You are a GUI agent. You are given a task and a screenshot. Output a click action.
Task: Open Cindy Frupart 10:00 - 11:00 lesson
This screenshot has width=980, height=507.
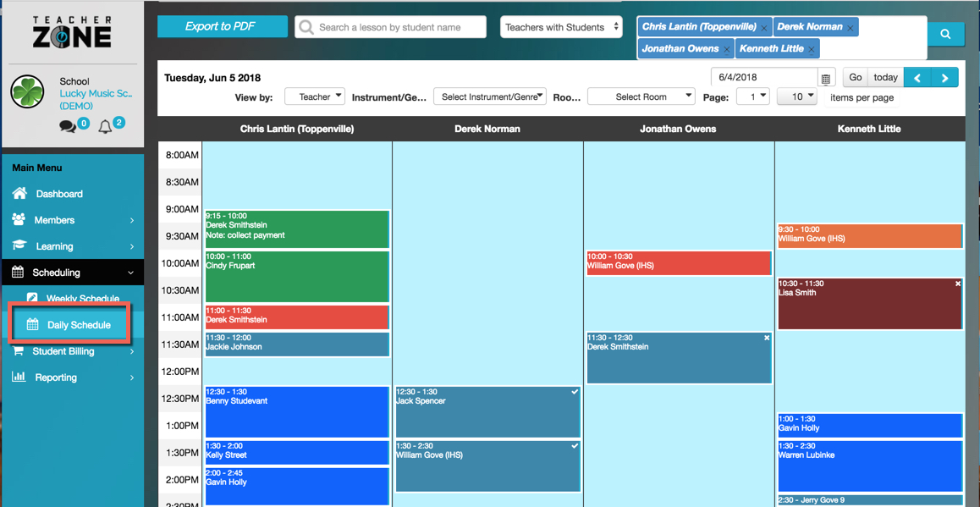coord(297,277)
